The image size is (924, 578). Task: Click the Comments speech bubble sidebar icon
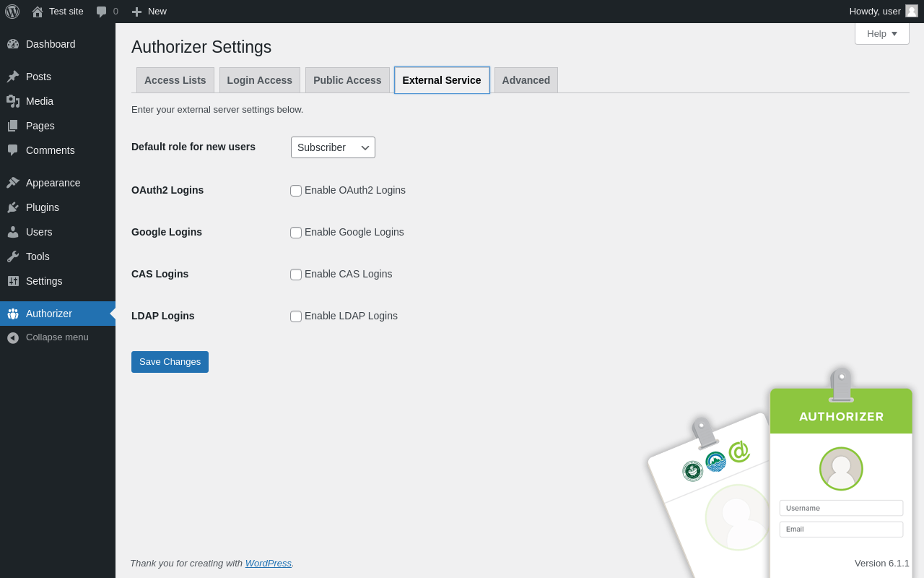point(13,150)
